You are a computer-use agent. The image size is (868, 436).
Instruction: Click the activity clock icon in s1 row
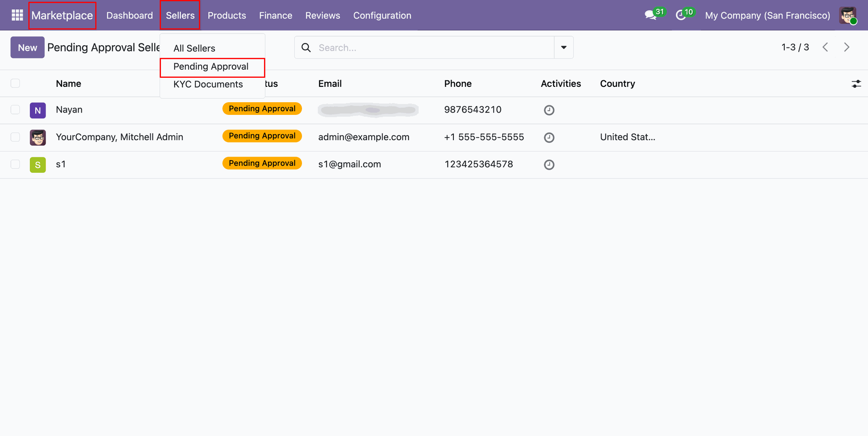click(549, 165)
